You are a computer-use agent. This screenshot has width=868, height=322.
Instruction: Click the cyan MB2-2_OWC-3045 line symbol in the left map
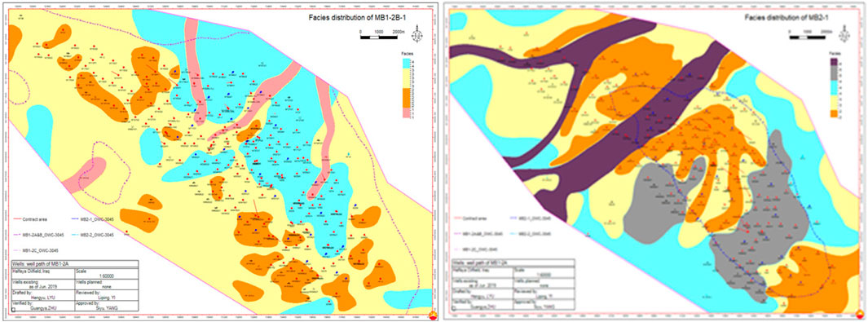75,235
